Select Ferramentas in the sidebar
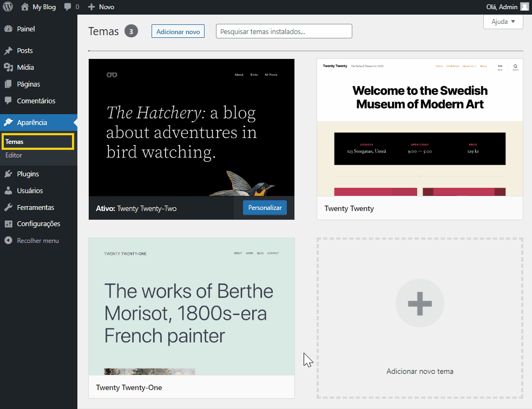The width and height of the screenshot is (532, 409). (x=38, y=207)
